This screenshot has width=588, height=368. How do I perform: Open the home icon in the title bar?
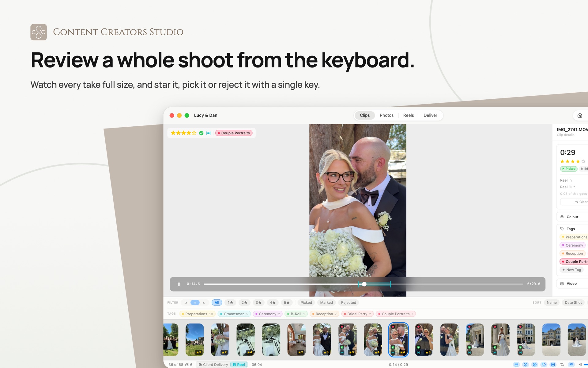coord(579,115)
